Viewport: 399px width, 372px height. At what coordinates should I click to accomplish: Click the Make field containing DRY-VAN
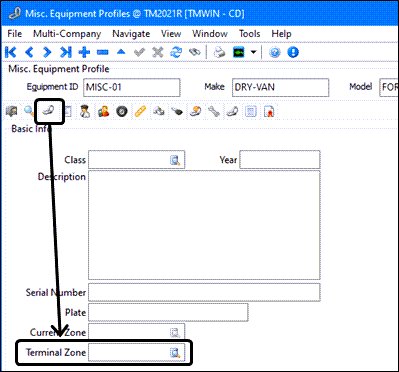tap(281, 87)
